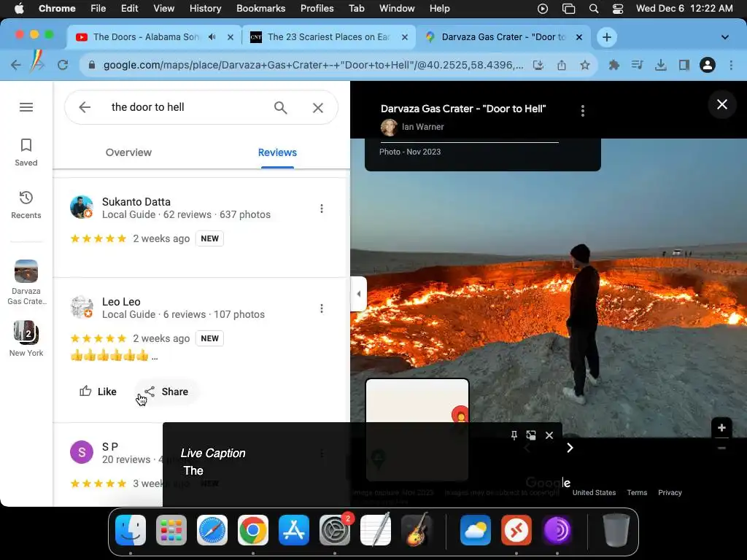Screen dimensions: 747x560
Task: Install app icon in address bar
Action: (x=538, y=65)
